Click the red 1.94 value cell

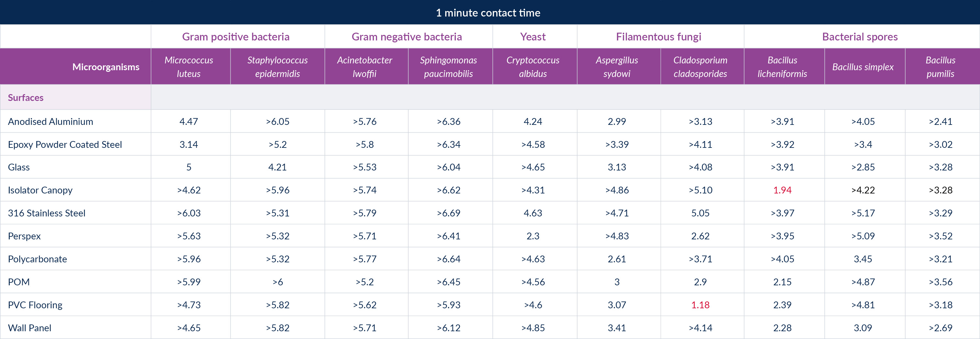pos(782,190)
